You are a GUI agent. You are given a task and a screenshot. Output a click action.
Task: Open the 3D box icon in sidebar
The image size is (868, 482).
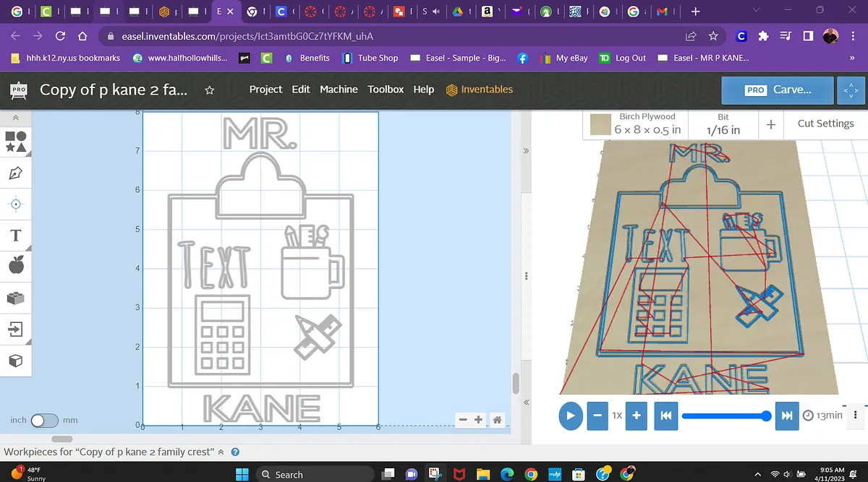pos(16,360)
